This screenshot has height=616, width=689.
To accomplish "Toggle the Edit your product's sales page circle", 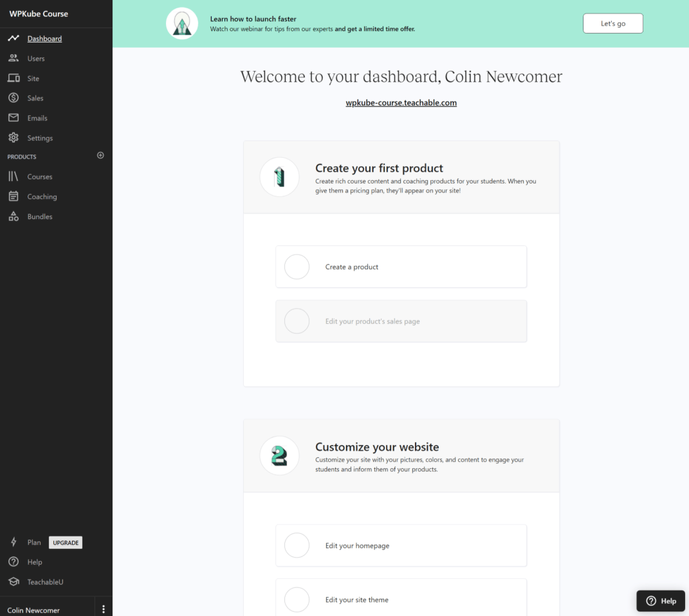I will 297,321.
